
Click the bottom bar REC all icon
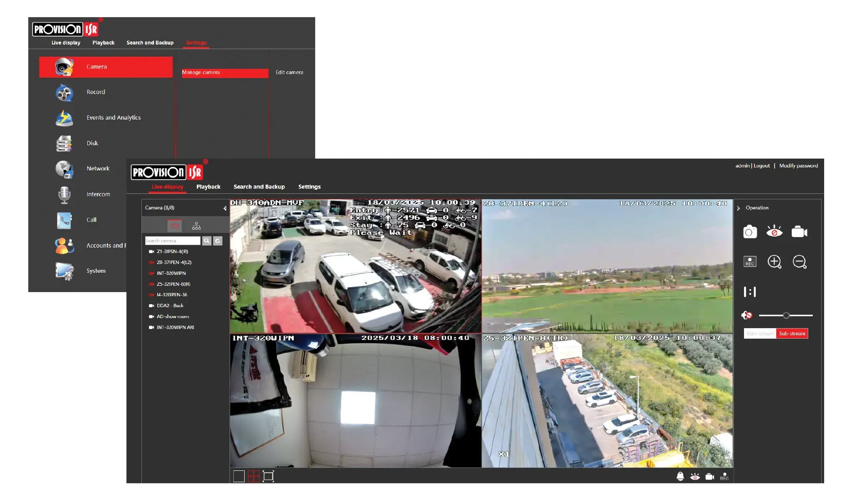[724, 476]
